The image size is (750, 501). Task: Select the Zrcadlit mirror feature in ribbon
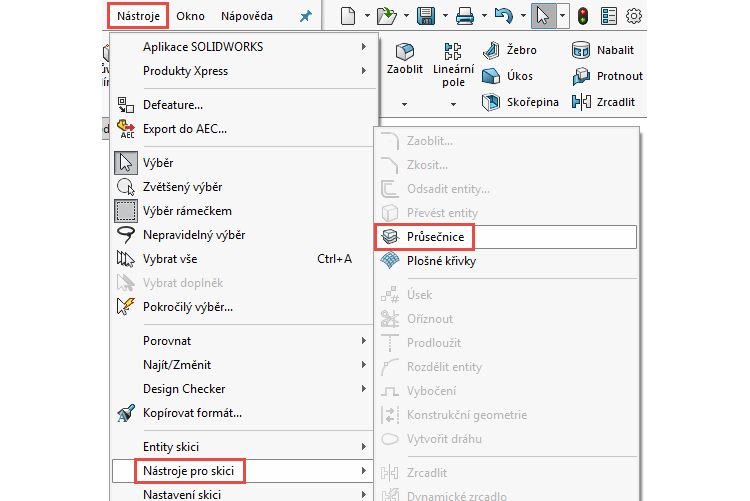point(604,102)
